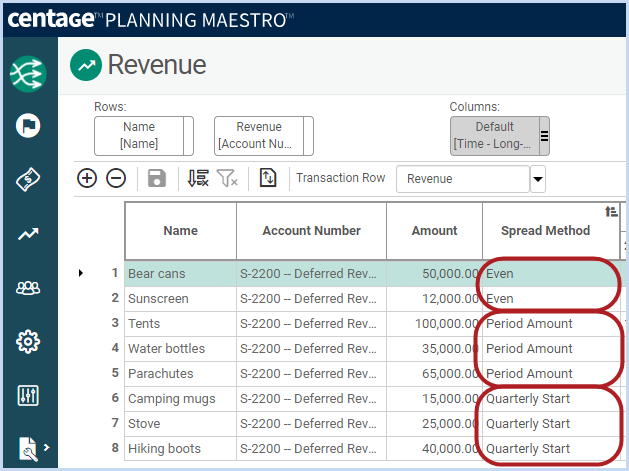Select the Stove name cell
The width and height of the screenshot is (629, 471).
tap(181, 424)
